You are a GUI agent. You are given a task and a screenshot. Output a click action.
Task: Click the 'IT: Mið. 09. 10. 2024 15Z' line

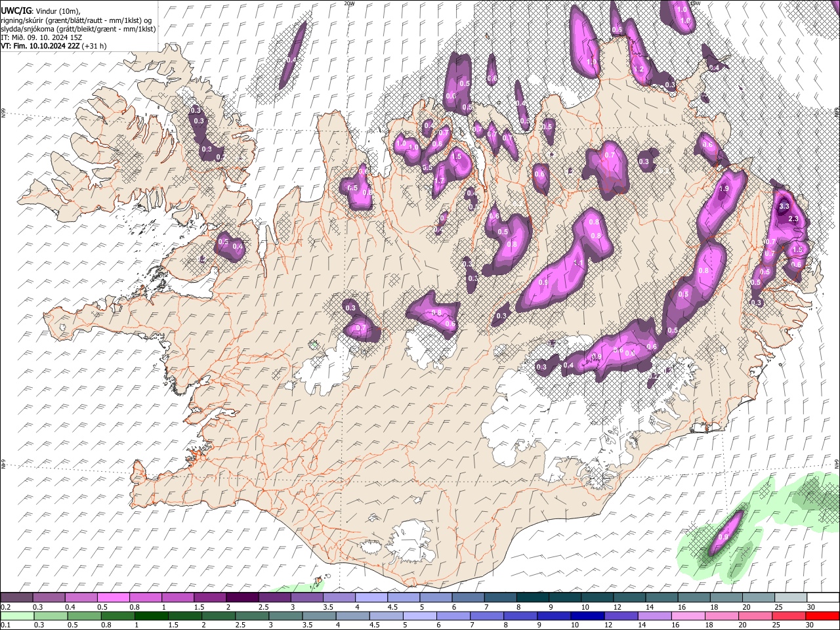point(41,37)
